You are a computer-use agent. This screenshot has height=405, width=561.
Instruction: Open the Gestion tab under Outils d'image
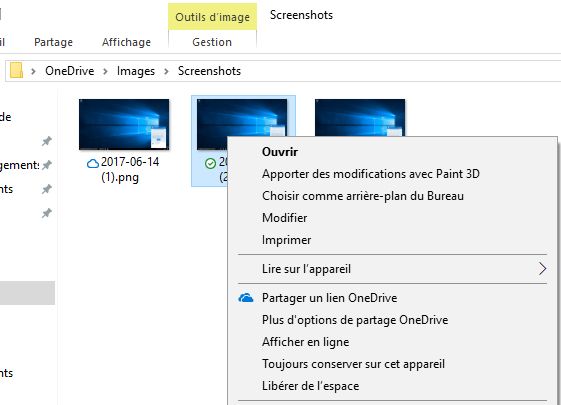click(x=212, y=42)
